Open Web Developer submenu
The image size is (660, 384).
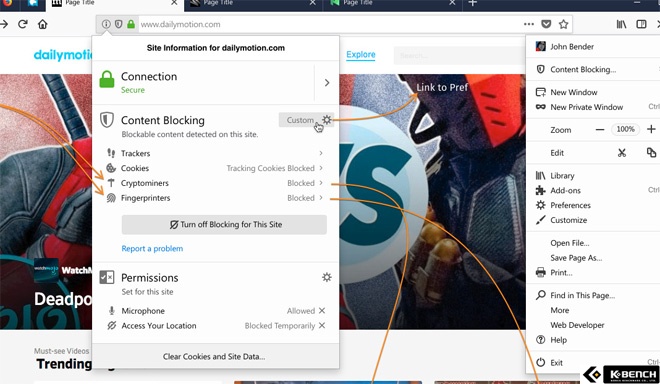click(x=593, y=325)
